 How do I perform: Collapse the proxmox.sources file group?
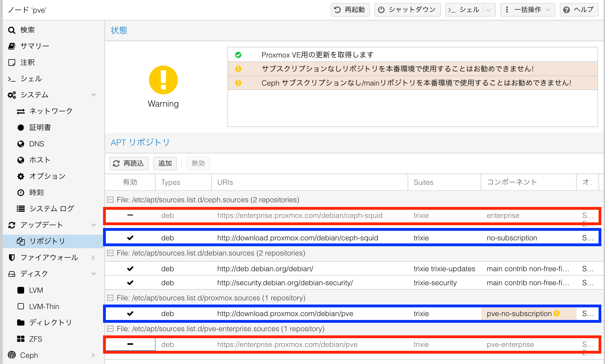[110, 298]
